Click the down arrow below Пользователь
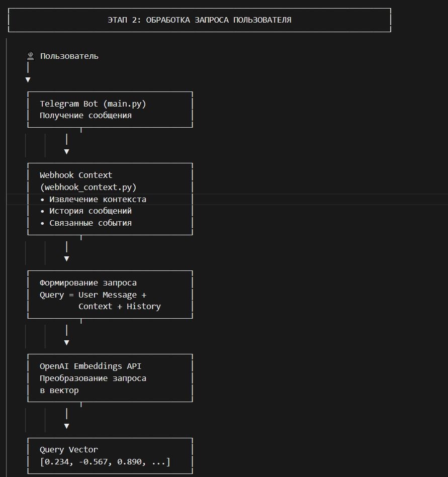Screen dimensions: 448x477 28,79
